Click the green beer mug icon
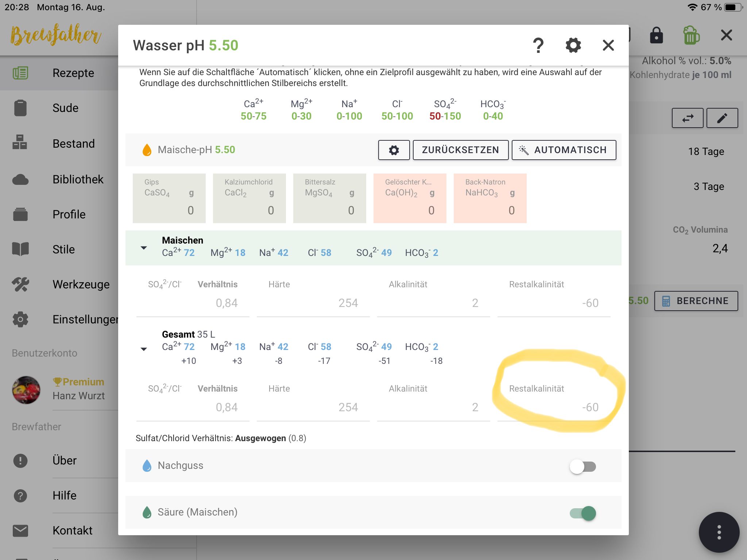The width and height of the screenshot is (747, 560). 691,35
